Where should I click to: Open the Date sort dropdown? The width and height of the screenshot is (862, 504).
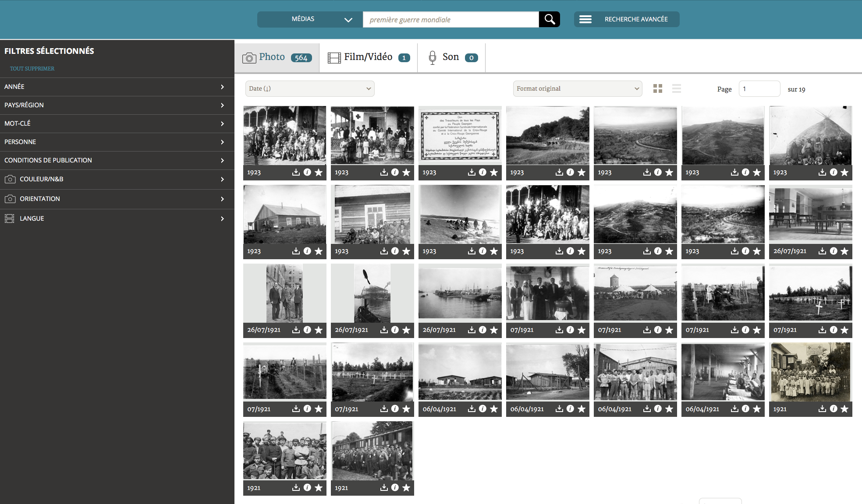(x=310, y=88)
